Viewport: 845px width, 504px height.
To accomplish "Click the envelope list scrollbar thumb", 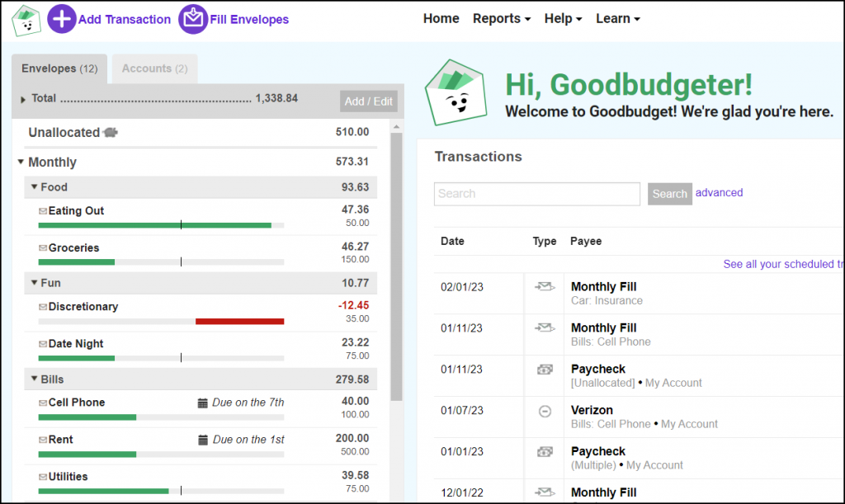I will pos(397,266).
